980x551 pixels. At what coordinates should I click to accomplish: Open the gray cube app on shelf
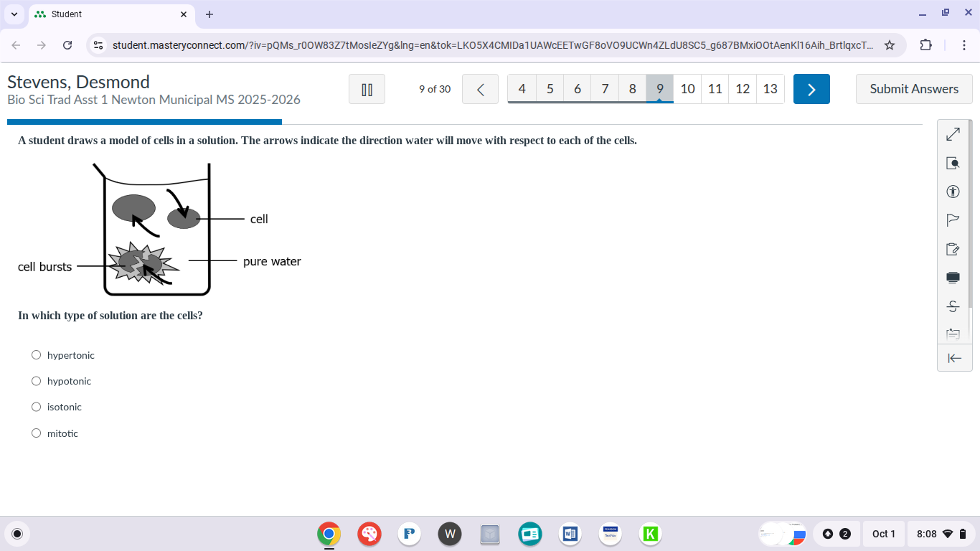tap(490, 534)
